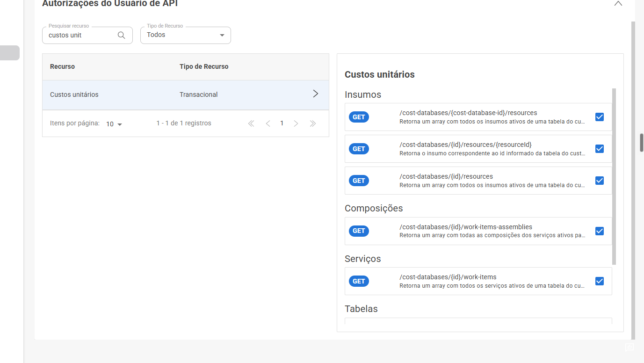Click the endpoint list scrollbar in details panel
This screenshot has height=363, width=644.
(x=614, y=176)
